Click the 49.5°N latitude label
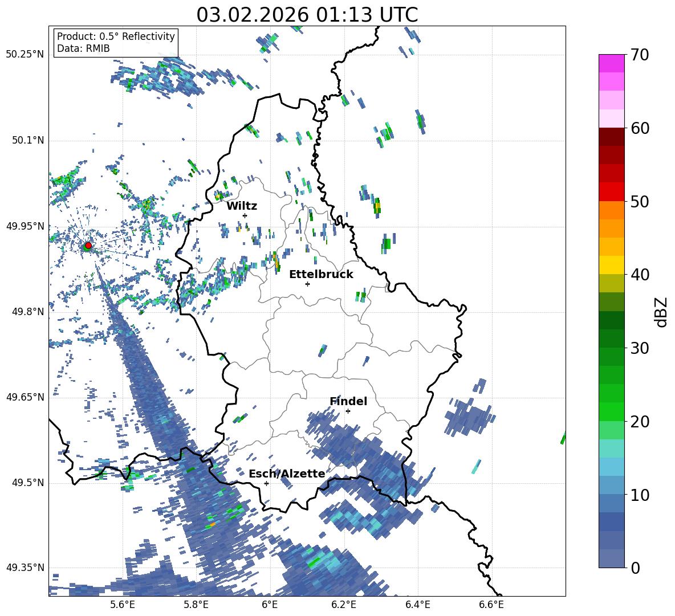Image resolution: width=675 pixels, height=616 pixels. coord(28,483)
